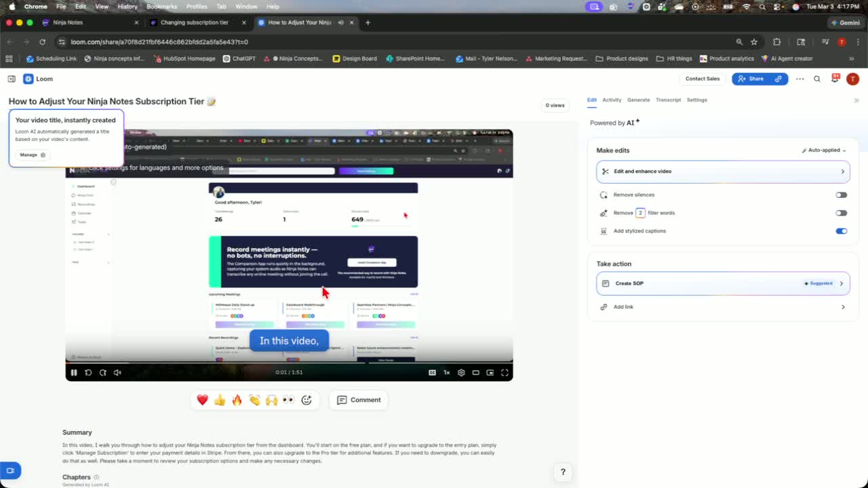Screen dimensions: 868x488
Task: React with the thumbs up emoji
Action: point(220,400)
